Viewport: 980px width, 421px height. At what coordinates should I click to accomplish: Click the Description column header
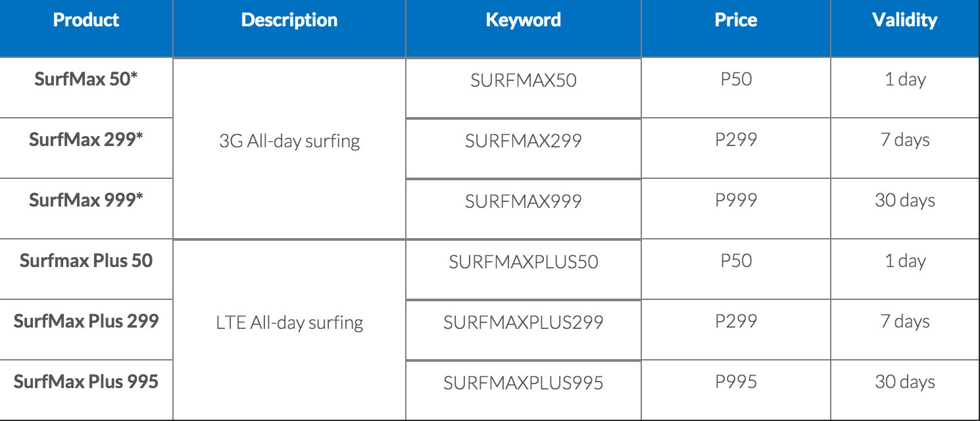click(289, 20)
